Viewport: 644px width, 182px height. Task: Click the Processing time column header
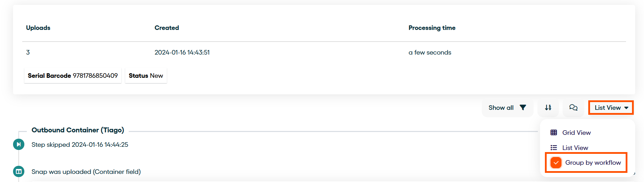(x=432, y=28)
